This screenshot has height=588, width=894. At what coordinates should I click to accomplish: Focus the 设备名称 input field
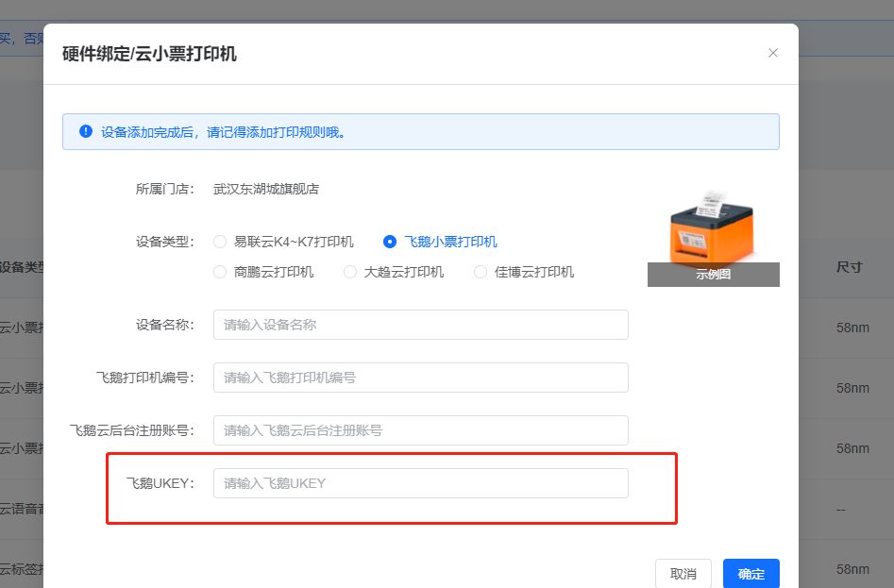pyautogui.click(x=421, y=325)
